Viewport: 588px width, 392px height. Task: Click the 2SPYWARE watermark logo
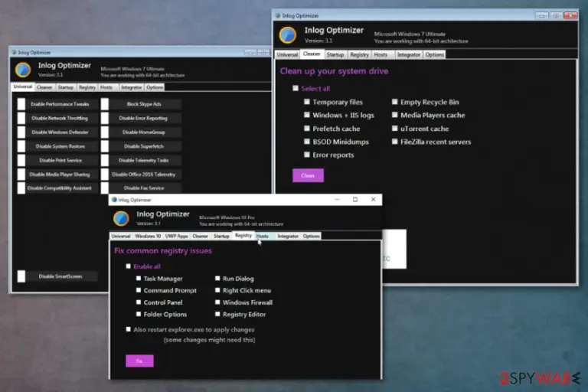(540, 377)
